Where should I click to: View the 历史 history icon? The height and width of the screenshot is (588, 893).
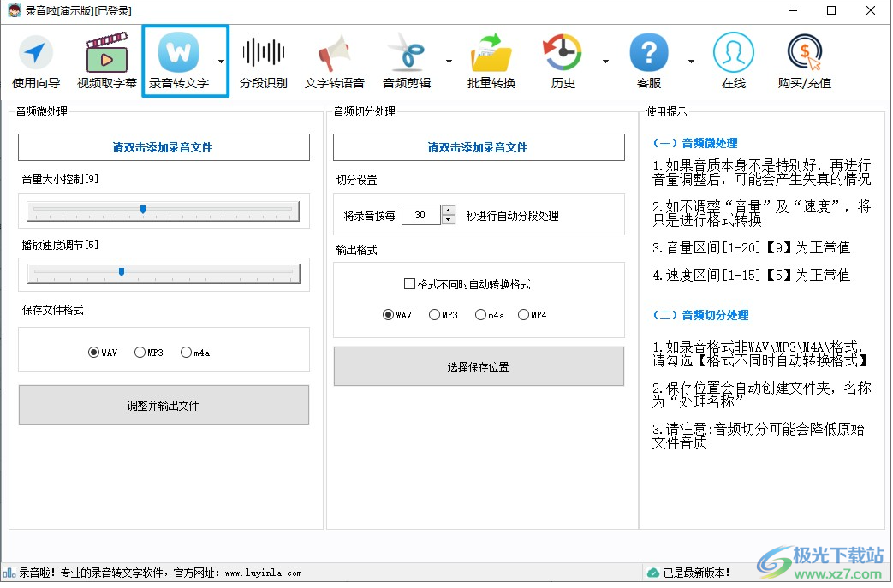click(x=562, y=58)
